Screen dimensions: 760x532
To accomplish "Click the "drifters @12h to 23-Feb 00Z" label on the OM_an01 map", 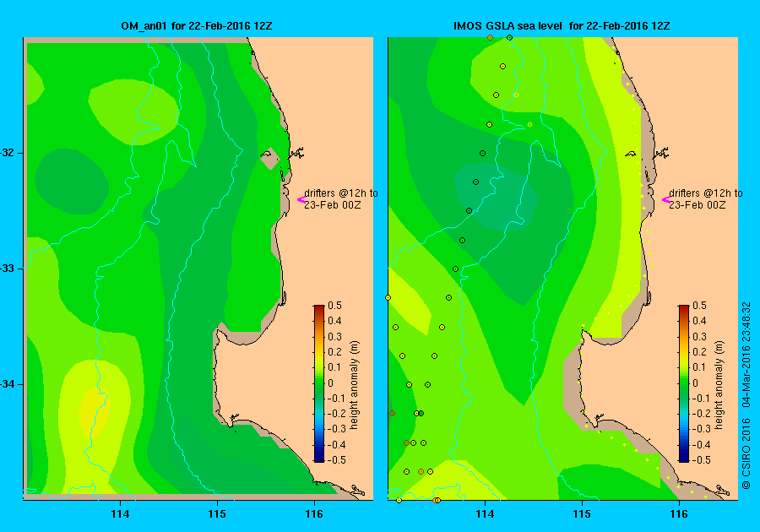I will (341, 198).
